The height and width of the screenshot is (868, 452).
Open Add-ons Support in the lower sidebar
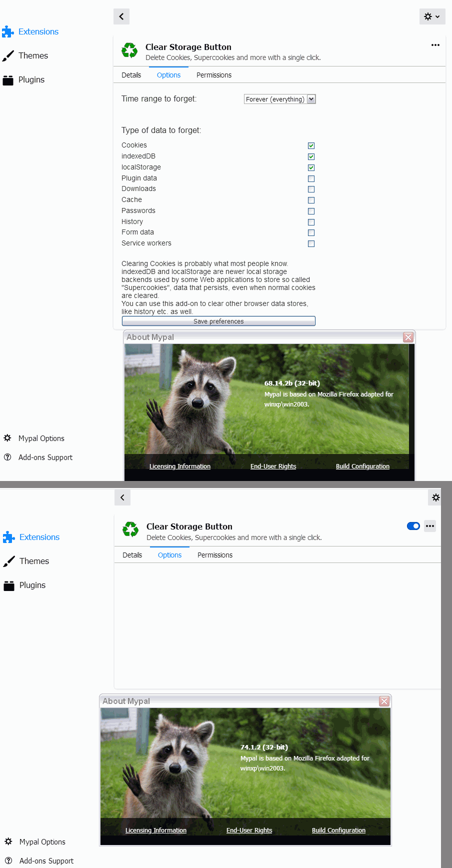[46, 861]
